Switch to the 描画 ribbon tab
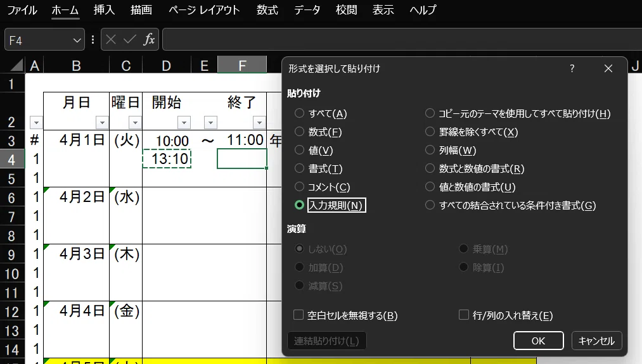The width and height of the screenshot is (642, 364). click(141, 10)
